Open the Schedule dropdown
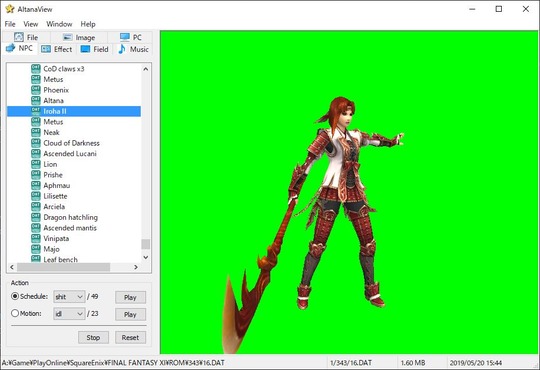 69,297
